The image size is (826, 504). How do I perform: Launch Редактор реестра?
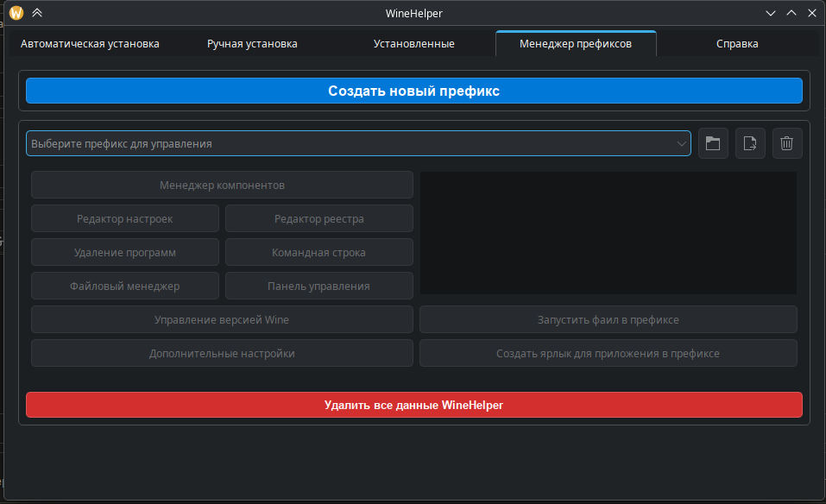click(x=318, y=219)
